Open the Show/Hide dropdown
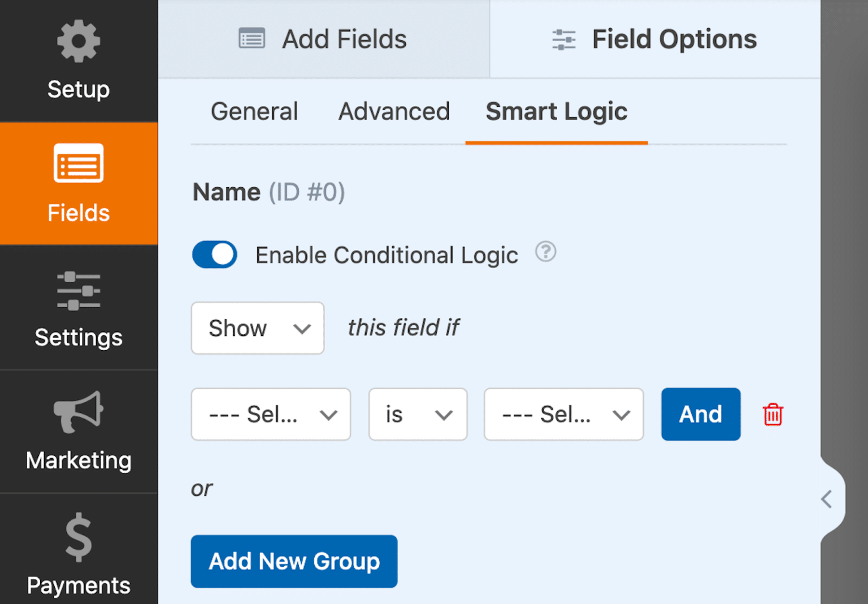The image size is (868, 604). click(257, 328)
